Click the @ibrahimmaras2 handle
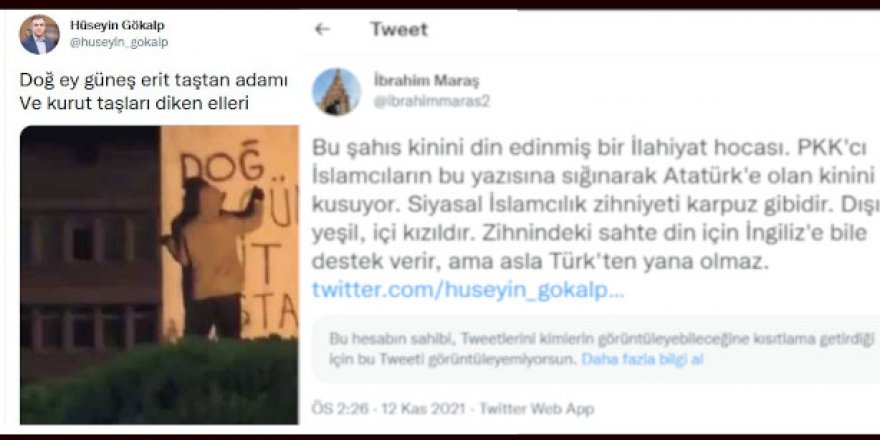 [432, 103]
